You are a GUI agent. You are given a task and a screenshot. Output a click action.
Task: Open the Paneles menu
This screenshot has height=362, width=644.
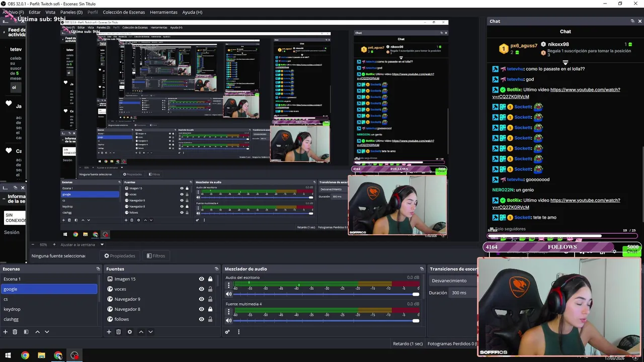(x=71, y=12)
